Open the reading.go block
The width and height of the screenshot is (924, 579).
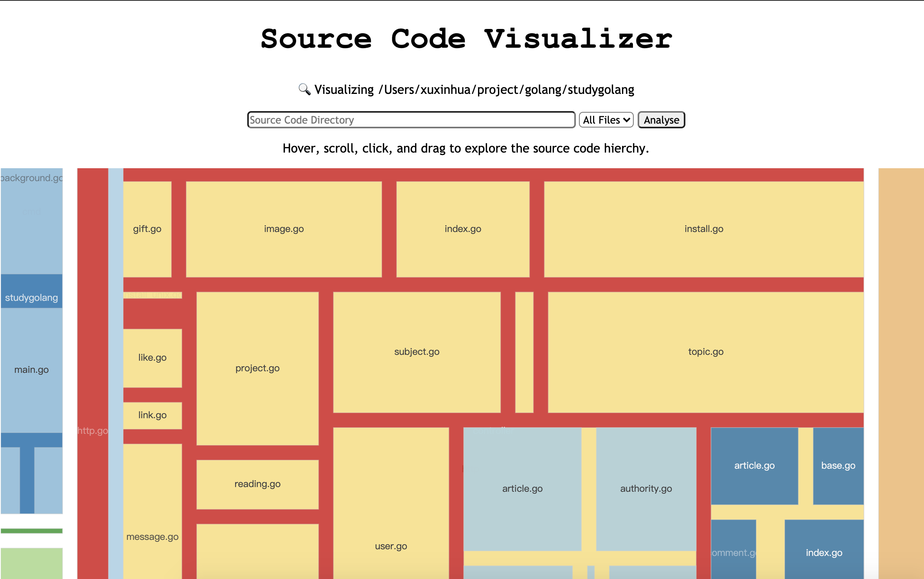point(257,484)
